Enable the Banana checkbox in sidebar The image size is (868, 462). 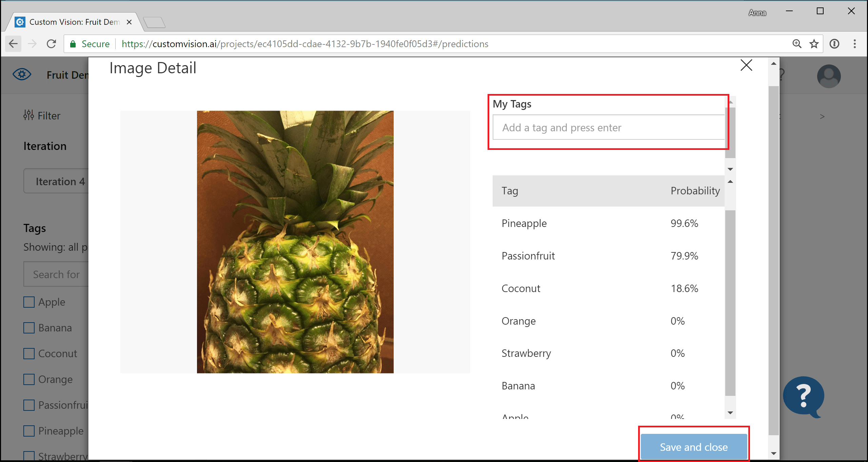tap(29, 328)
